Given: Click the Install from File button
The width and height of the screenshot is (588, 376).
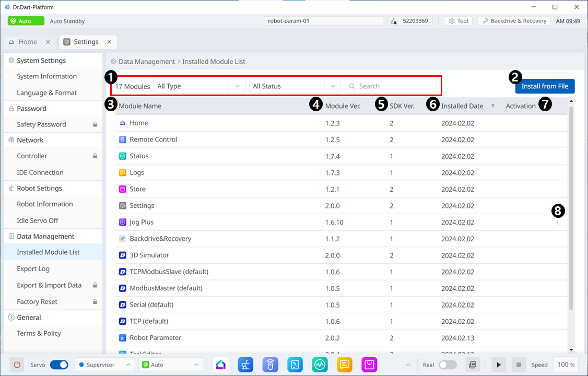Looking at the screenshot, I should point(545,86).
